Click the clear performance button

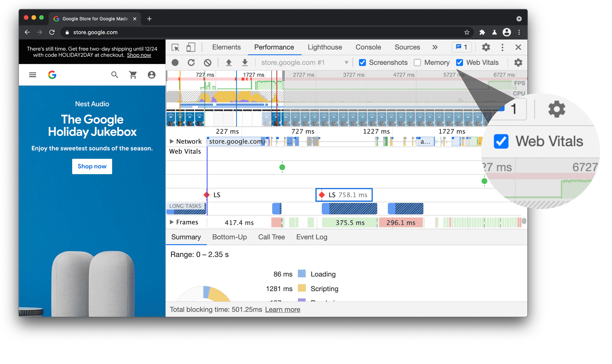(x=208, y=62)
